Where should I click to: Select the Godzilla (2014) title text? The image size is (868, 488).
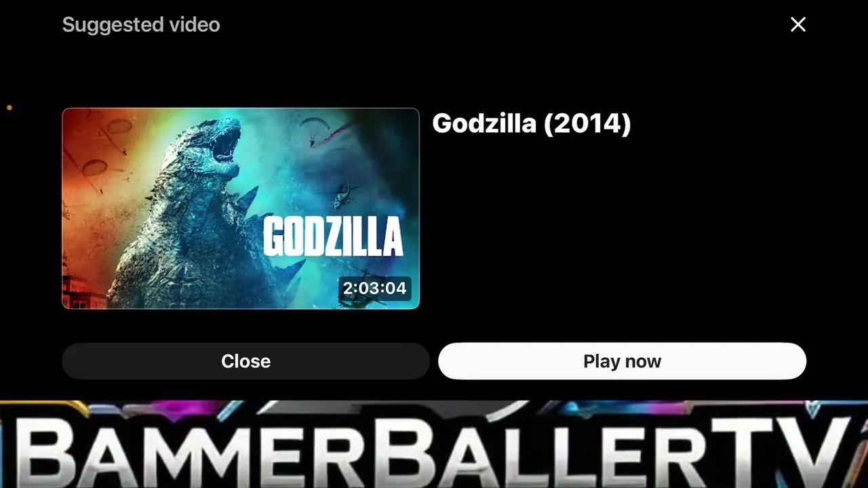(x=532, y=123)
